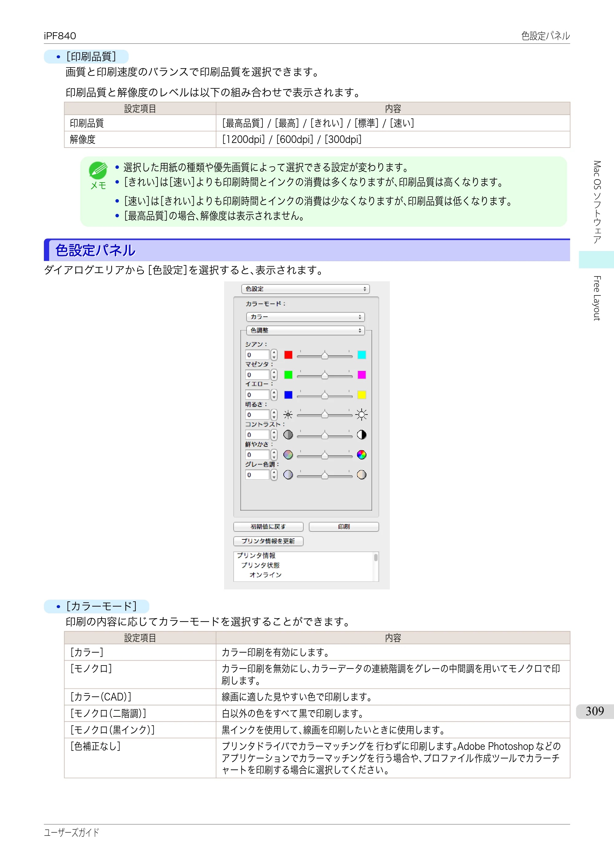Click the red swatch beside the シアン slider
Screen dimensions: 614x868
288,355
